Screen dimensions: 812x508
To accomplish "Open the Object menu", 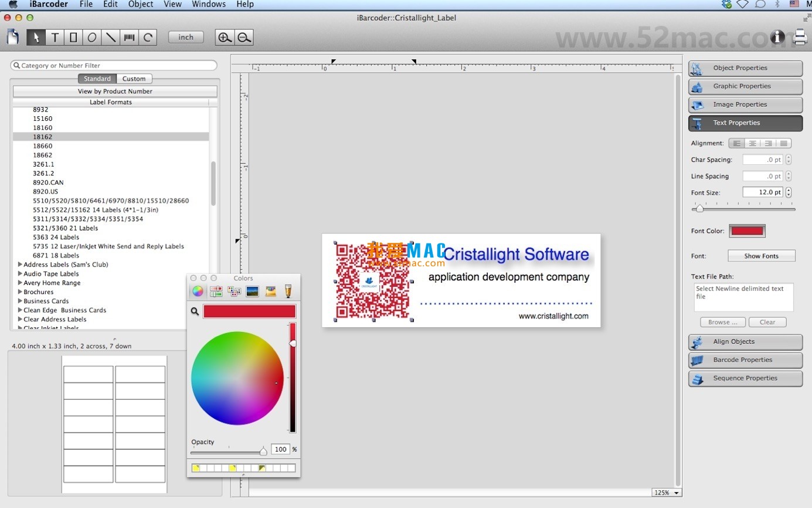I will pos(141,4).
